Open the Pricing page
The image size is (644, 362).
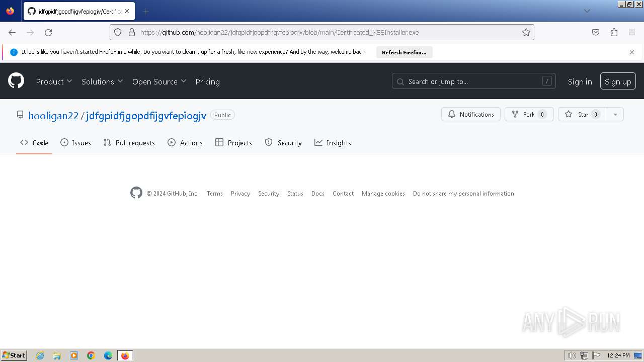click(207, 81)
